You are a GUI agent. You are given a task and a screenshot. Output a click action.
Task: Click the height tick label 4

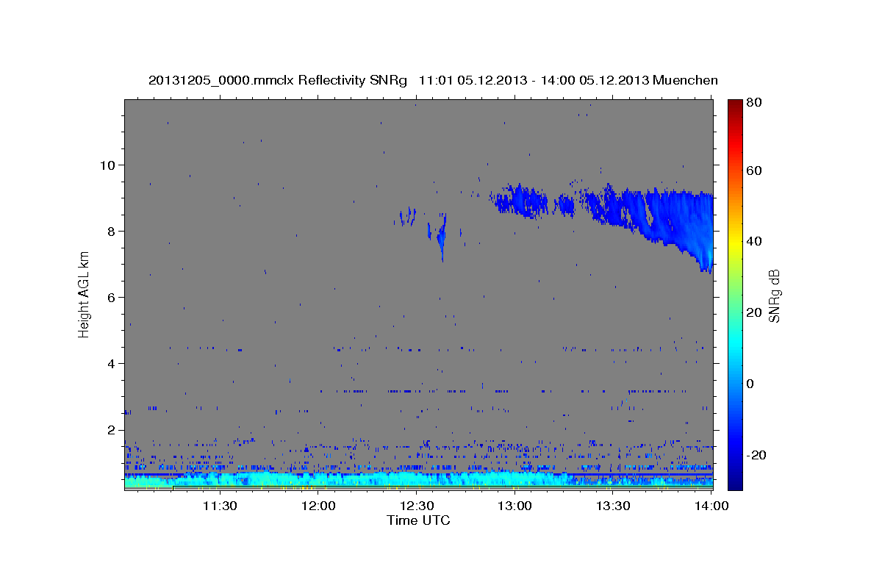(x=112, y=364)
